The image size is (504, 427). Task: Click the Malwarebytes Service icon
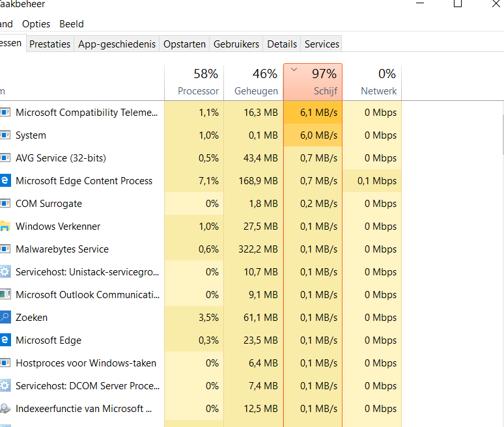click(5, 249)
